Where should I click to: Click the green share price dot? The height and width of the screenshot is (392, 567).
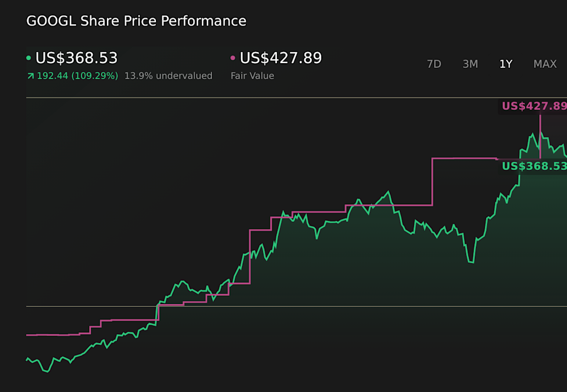[x=28, y=58]
